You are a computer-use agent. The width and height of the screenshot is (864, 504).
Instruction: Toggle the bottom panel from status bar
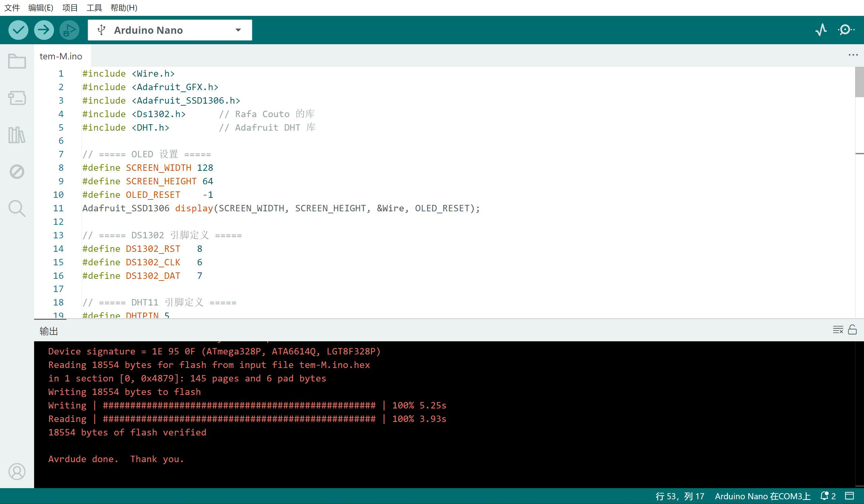pyautogui.click(x=849, y=496)
